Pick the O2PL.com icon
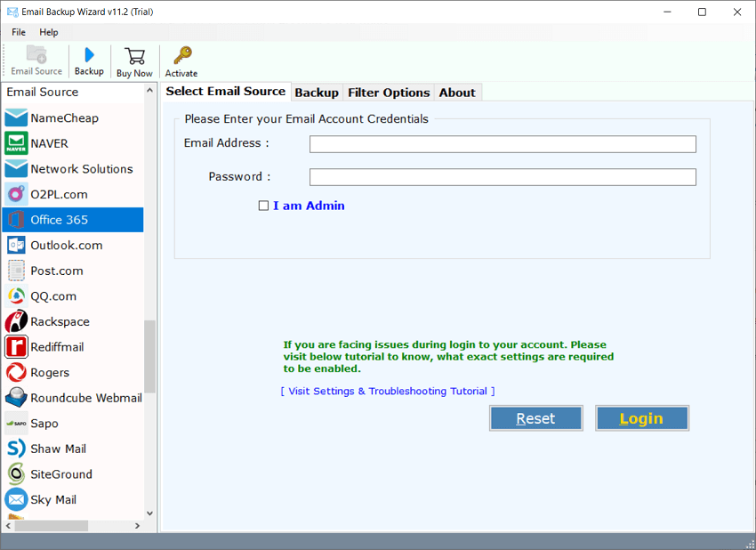756x550 pixels. click(16, 194)
